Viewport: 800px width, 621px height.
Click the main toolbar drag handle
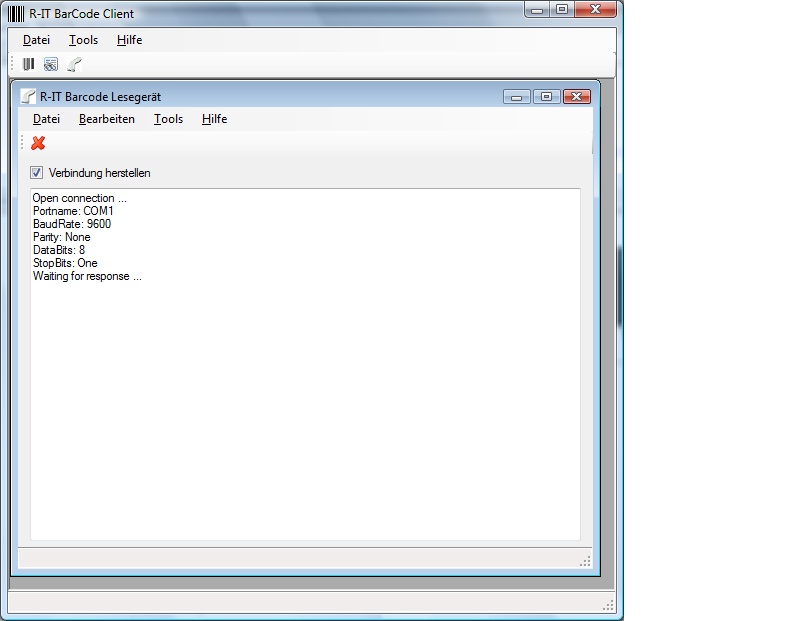[12, 64]
